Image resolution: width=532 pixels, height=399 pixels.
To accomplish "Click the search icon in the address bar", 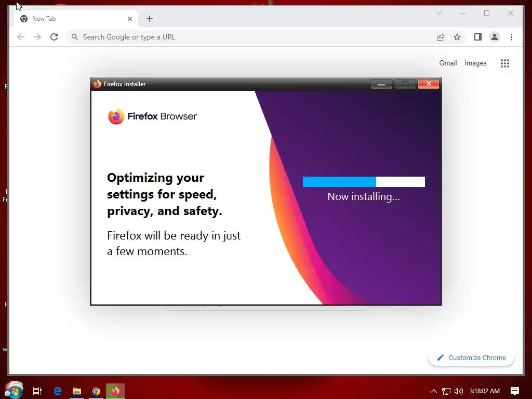I will pyautogui.click(x=75, y=37).
